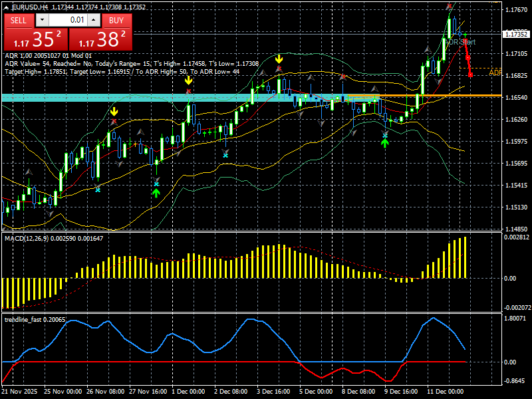Click the 11 Dec 00:00 time label
The height and width of the screenshot is (399, 532).
coord(445,392)
